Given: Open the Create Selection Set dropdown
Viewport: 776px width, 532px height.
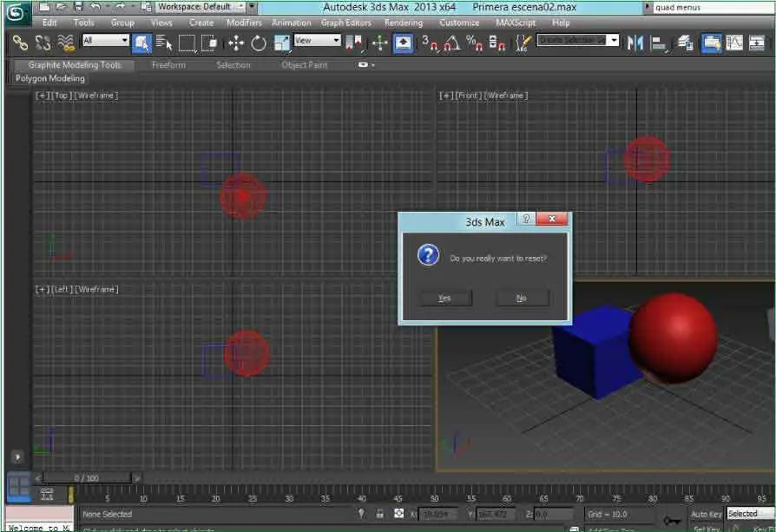Looking at the screenshot, I should (x=578, y=40).
